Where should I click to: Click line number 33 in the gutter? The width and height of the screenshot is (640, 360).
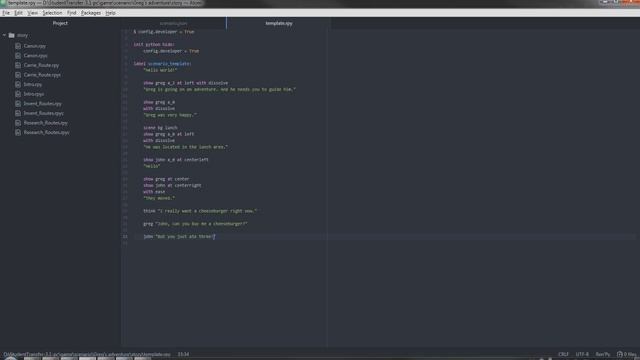pos(125,237)
